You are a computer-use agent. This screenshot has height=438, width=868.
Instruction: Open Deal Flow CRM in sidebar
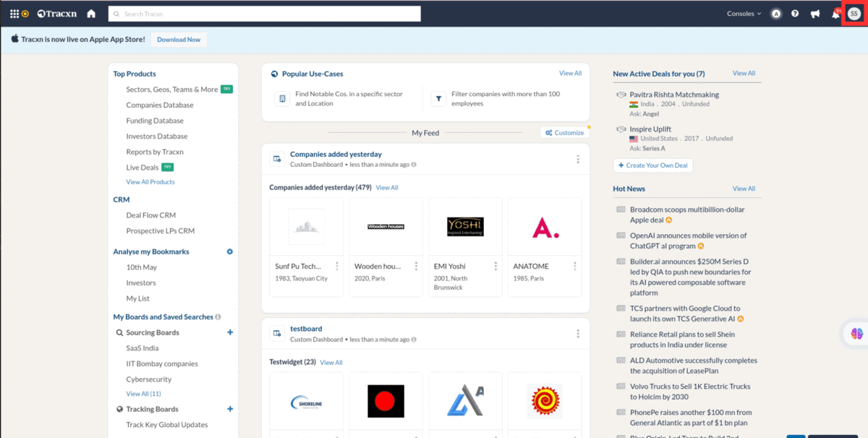tap(151, 215)
